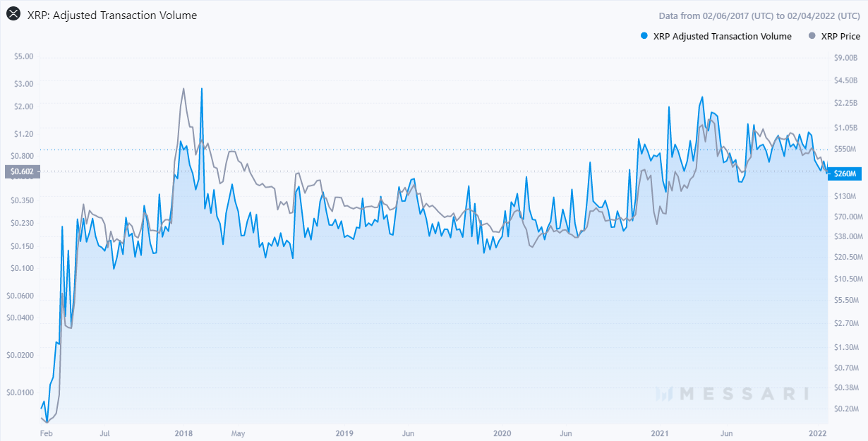Click the Feb label on the time axis
Viewport: 868px width, 441px height.
click(x=46, y=433)
